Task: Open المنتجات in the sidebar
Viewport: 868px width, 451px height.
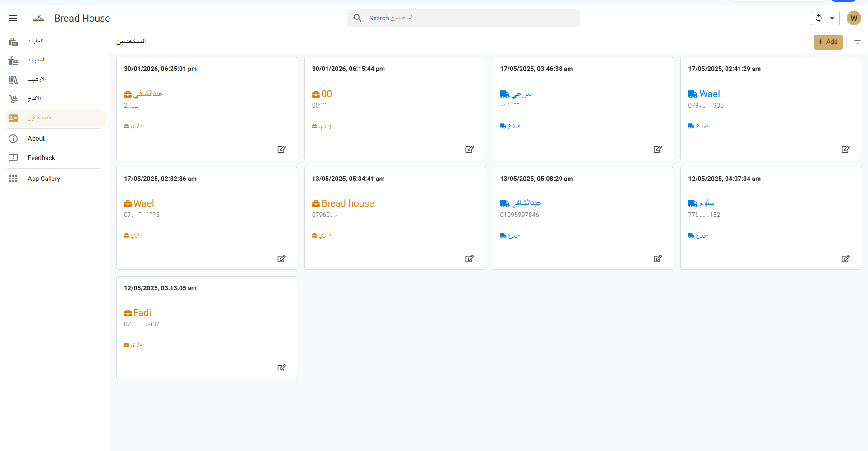Action: point(36,60)
